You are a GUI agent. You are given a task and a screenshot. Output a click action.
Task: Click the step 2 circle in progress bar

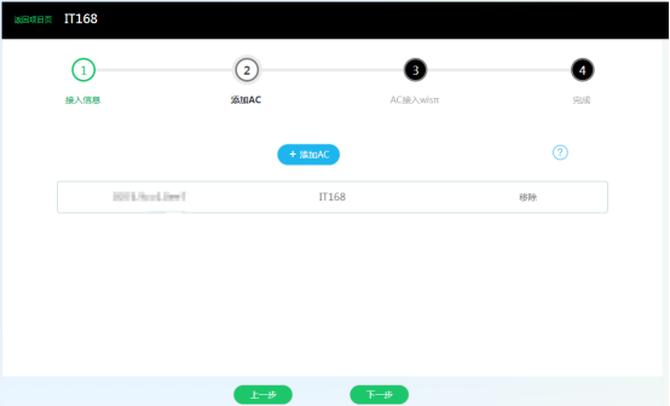pos(247,70)
